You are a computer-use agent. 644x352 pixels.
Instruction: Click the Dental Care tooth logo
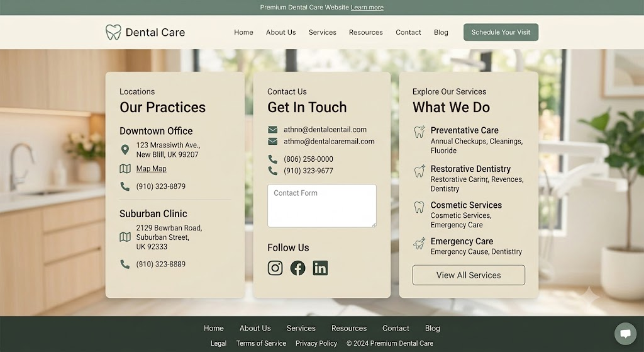pyautogui.click(x=113, y=32)
